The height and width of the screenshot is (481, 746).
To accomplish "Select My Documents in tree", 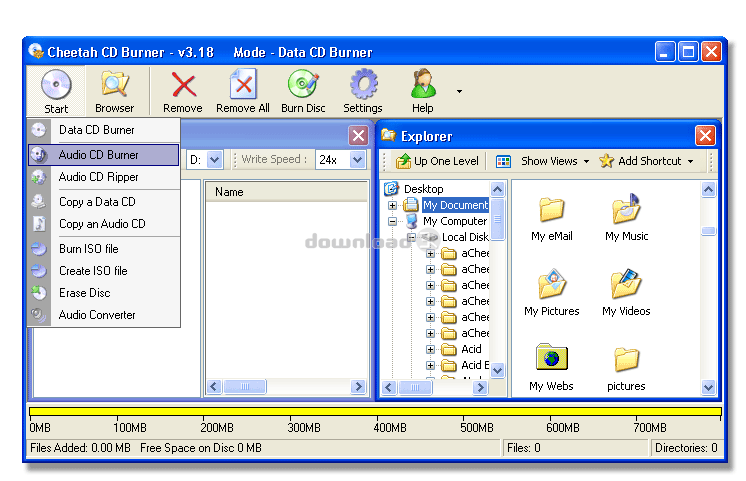I will [455, 205].
